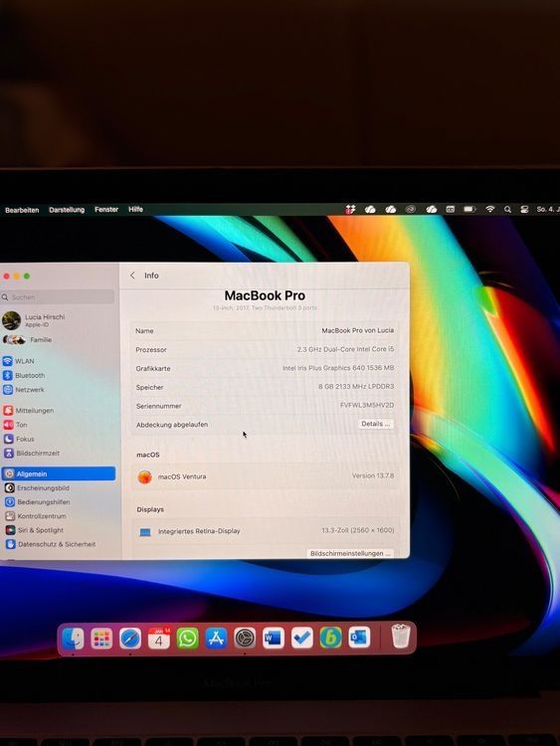Click the Integriertes Retina-Display row
This screenshot has width=560, height=746.
pyautogui.click(x=266, y=531)
